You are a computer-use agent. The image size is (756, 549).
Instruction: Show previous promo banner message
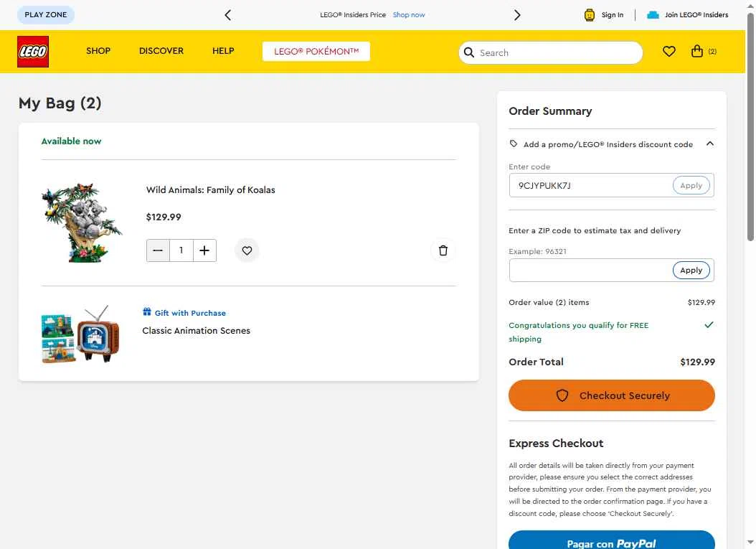click(228, 15)
